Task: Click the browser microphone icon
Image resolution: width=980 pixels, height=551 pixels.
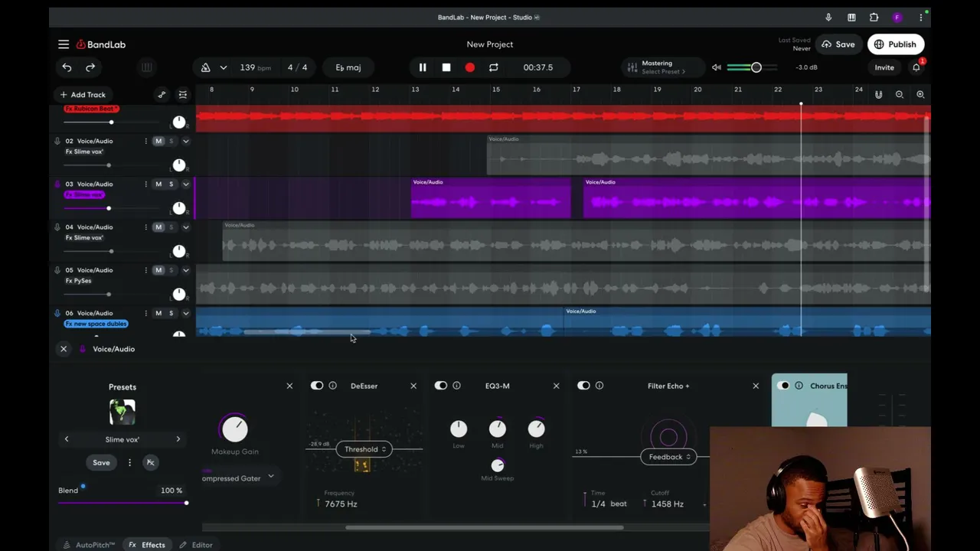Action: [x=828, y=18]
